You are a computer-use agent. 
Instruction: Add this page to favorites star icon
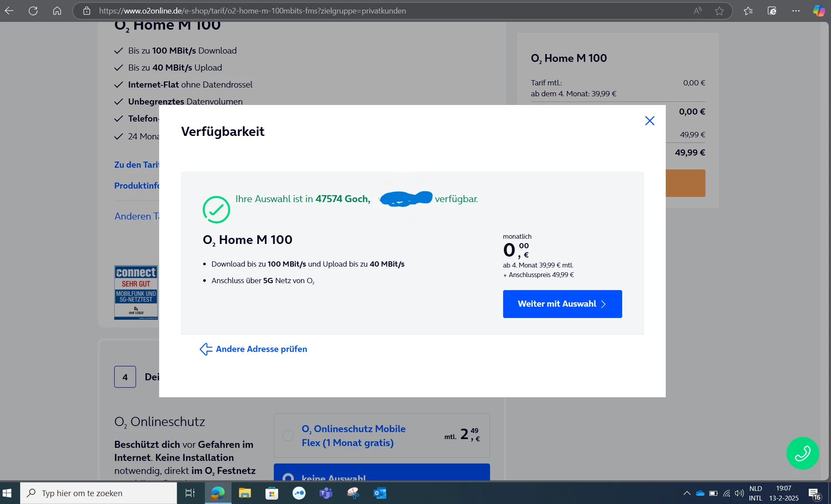click(x=719, y=11)
